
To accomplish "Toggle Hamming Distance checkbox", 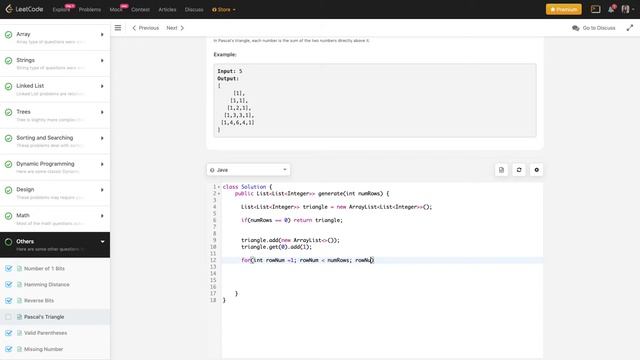I will [8, 284].
